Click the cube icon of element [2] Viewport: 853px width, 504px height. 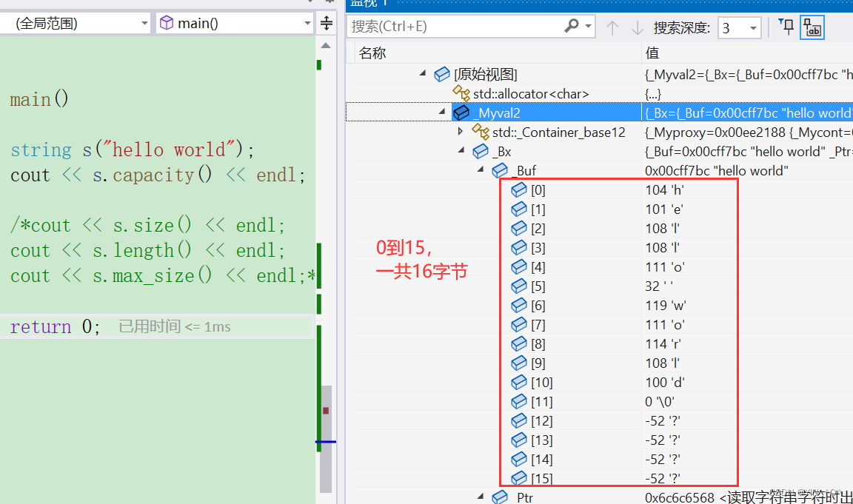pos(519,229)
